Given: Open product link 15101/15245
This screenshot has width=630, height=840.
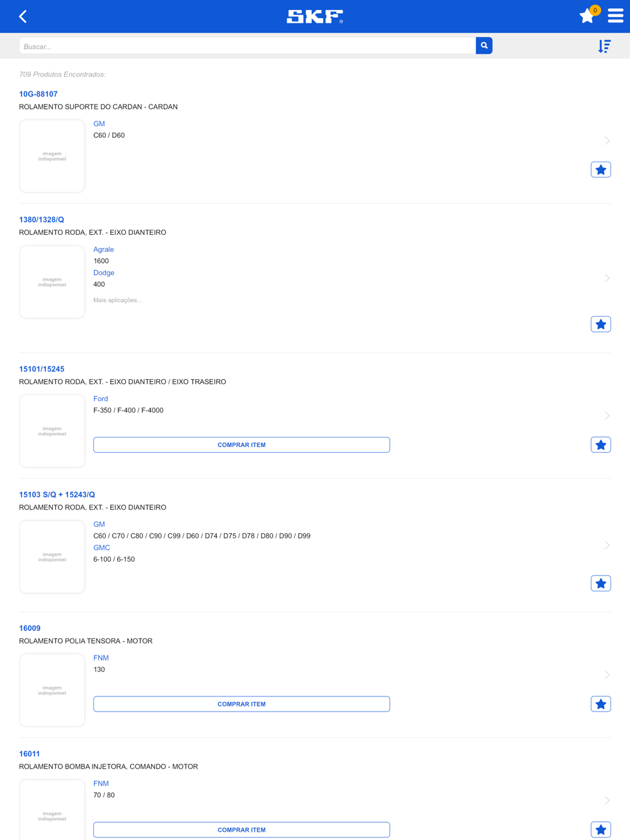Looking at the screenshot, I should click(x=42, y=369).
